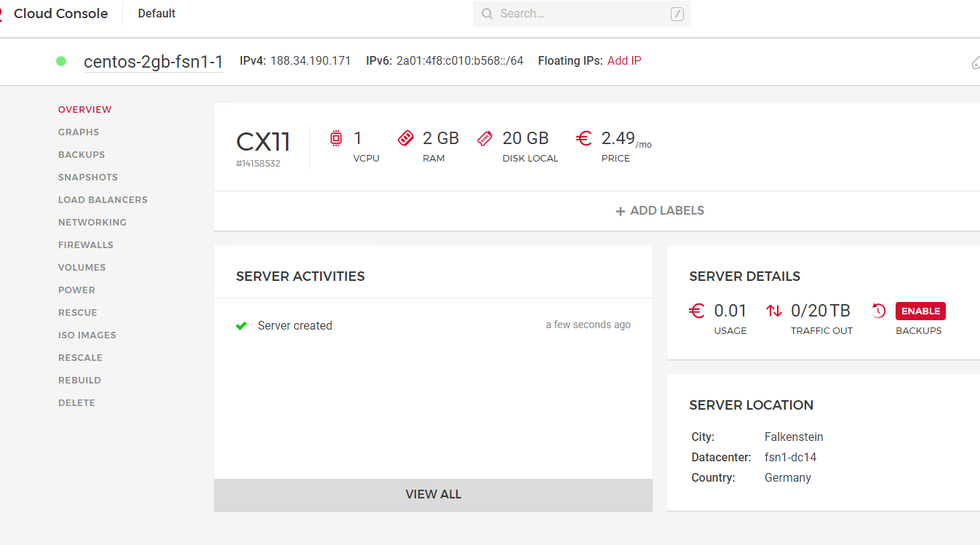This screenshot has height=545, width=980.
Task: Click the 2.49 price value
Action: click(618, 138)
